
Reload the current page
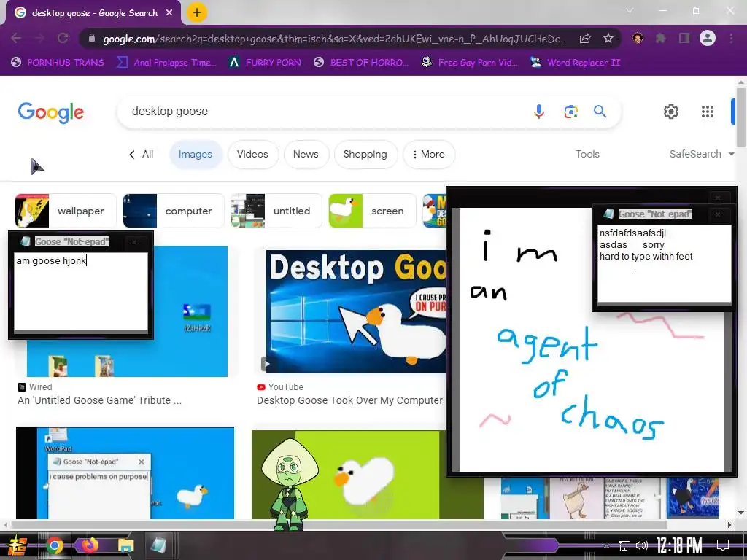point(63,38)
